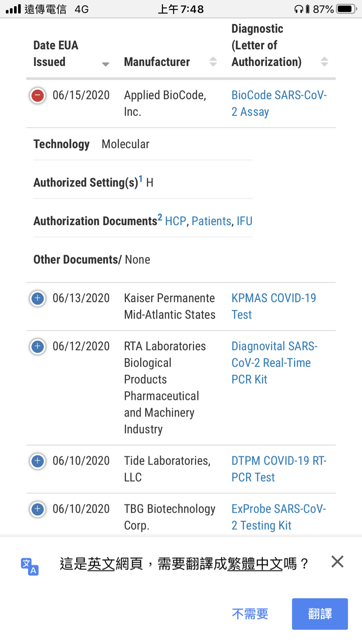Expand the Kaiser Permanente row
This screenshot has width=362, height=644.
click(38, 298)
